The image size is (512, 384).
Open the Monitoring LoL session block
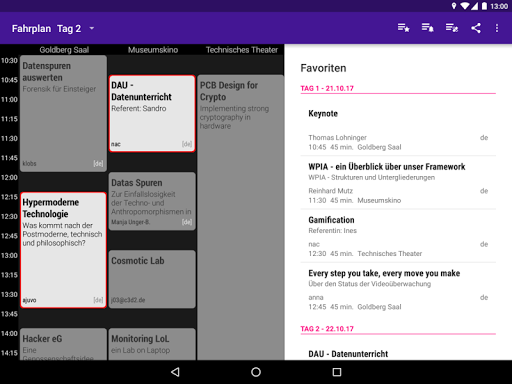coord(152,344)
